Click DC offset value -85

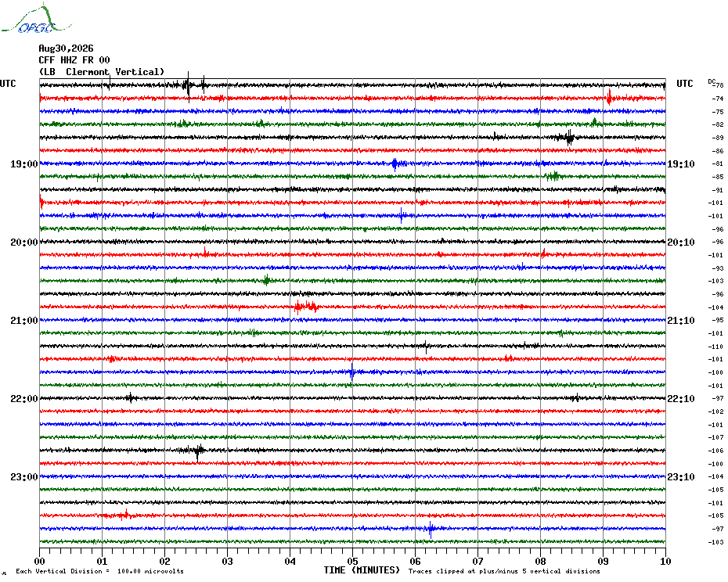pos(718,177)
